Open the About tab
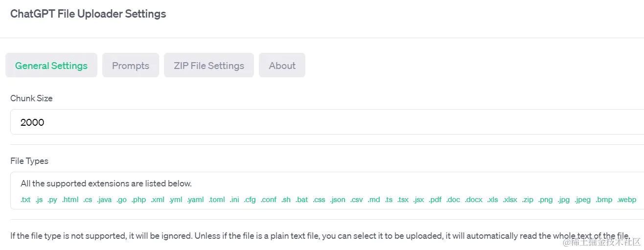Image resolution: width=644 pixels, height=250 pixels. click(282, 66)
